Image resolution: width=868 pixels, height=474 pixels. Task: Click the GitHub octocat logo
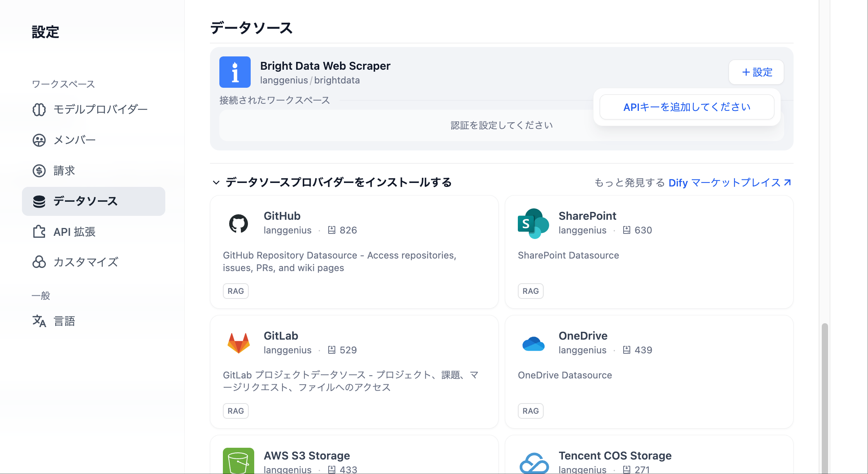238,224
